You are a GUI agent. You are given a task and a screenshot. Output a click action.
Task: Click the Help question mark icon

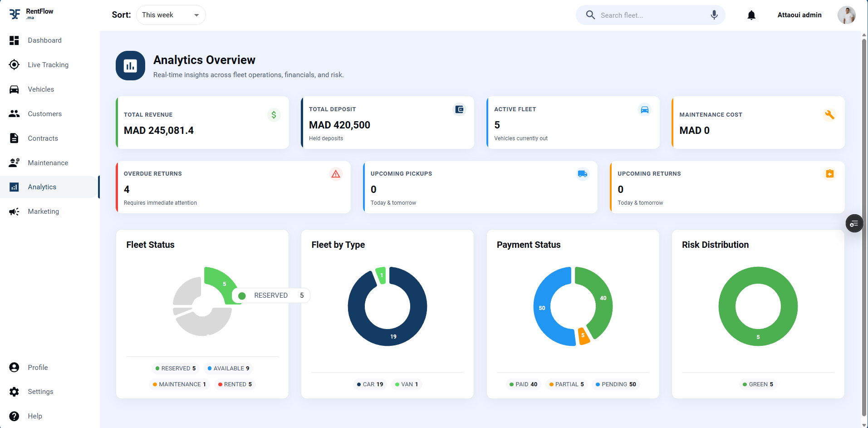tap(14, 416)
